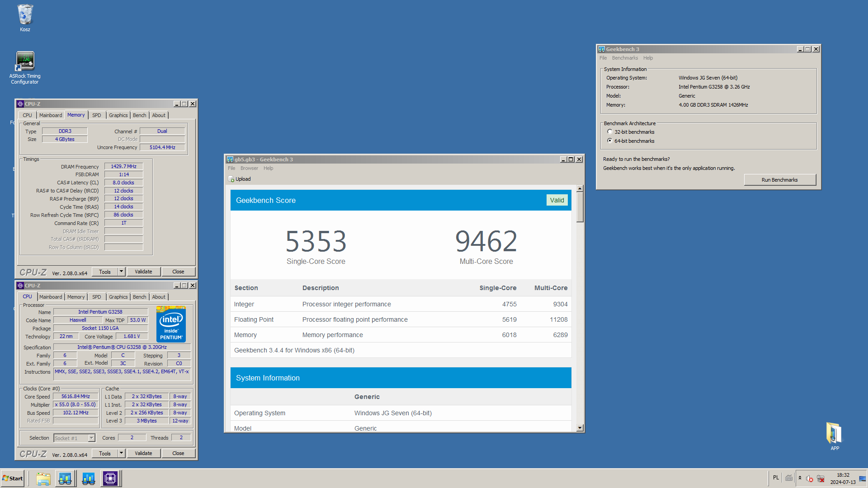Viewport: 868px width, 488px height.
Task: Click the Tools button in CPU-Z processor window
Action: coord(105,453)
